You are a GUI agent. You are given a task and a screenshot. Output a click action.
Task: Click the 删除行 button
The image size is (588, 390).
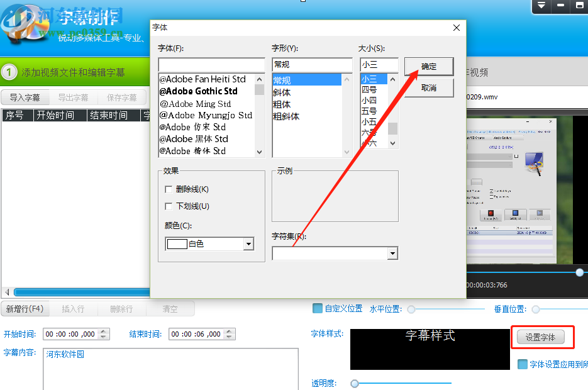pyautogui.click(x=121, y=309)
